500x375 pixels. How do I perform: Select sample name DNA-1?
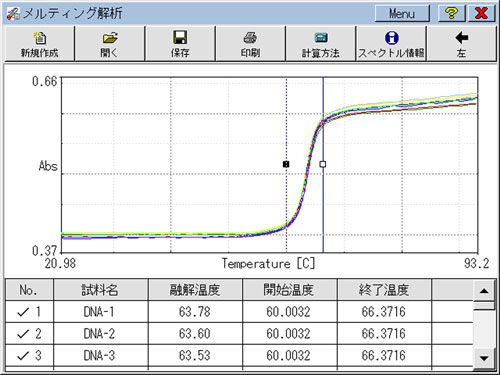[99, 312]
